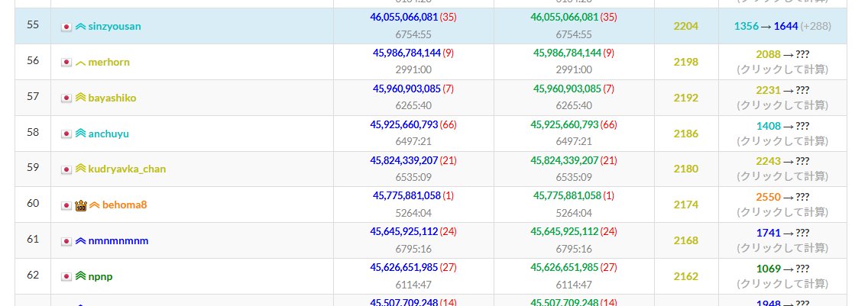The height and width of the screenshot is (306, 868).
Task: Click performance value 2174
Action: tap(686, 205)
